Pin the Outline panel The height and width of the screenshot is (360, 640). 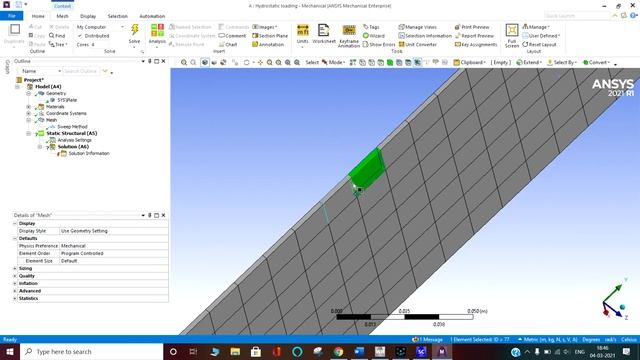(150, 61)
